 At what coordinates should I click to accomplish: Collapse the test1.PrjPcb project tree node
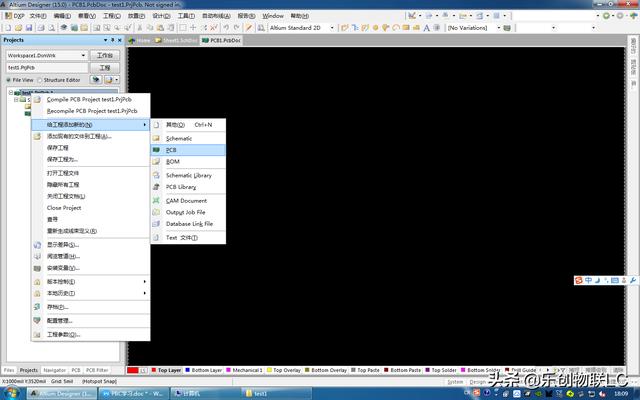(11, 93)
